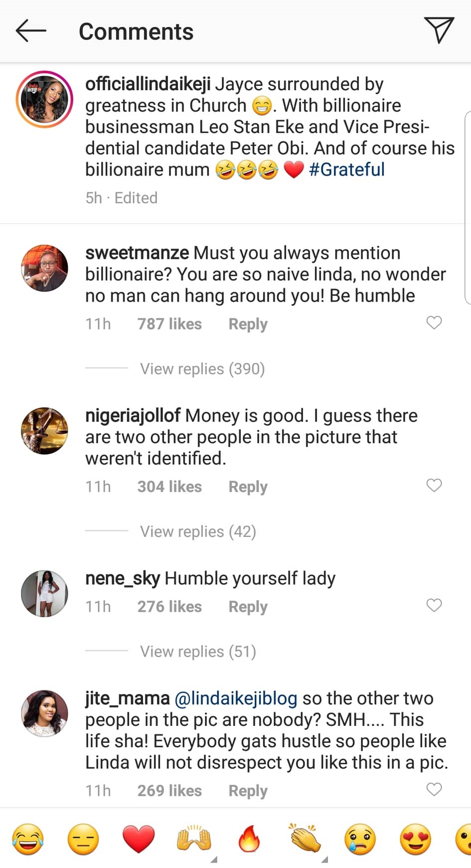Insert the raised hands emoji
471x868 pixels.
[194, 839]
